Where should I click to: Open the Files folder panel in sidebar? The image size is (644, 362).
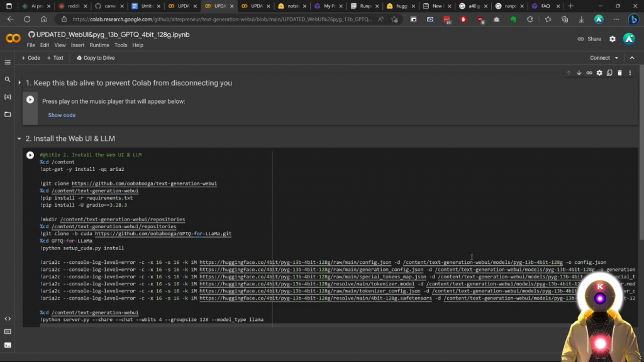[x=8, y=114]
